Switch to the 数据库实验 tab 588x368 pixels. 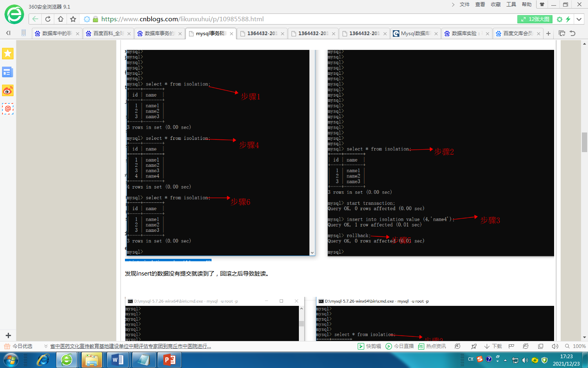[x=466, y=34]
